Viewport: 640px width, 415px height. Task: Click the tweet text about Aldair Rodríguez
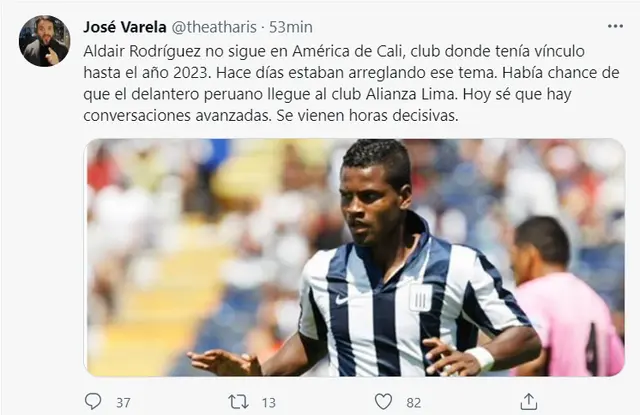point(351,83)
